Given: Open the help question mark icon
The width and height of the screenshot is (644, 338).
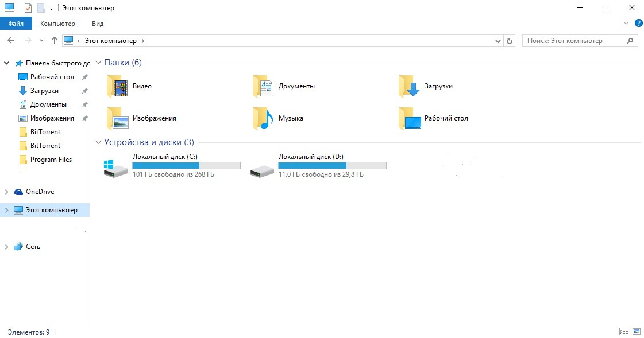Looking at the screenshot, I should 638,23.
